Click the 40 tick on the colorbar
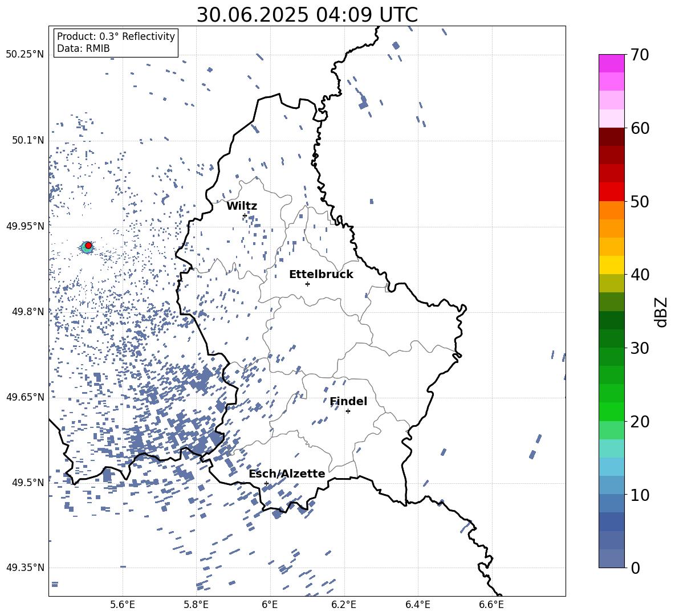 pyautogui.click(x=639, y=275)
